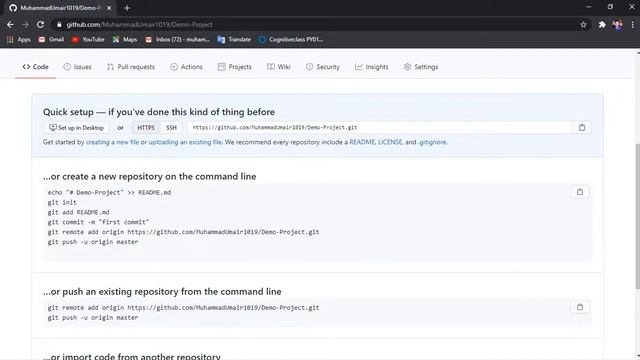Open the README link
Screen dimensions: 640x360
[x=362, y=142]
